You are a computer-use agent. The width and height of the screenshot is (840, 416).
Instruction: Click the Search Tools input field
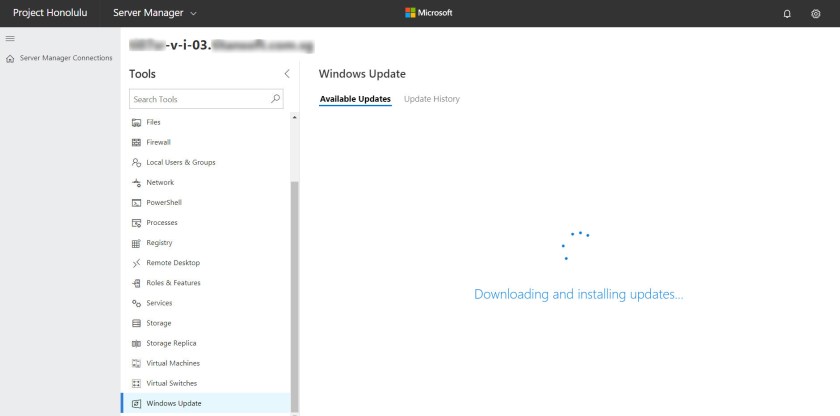[x=200, y=99]
